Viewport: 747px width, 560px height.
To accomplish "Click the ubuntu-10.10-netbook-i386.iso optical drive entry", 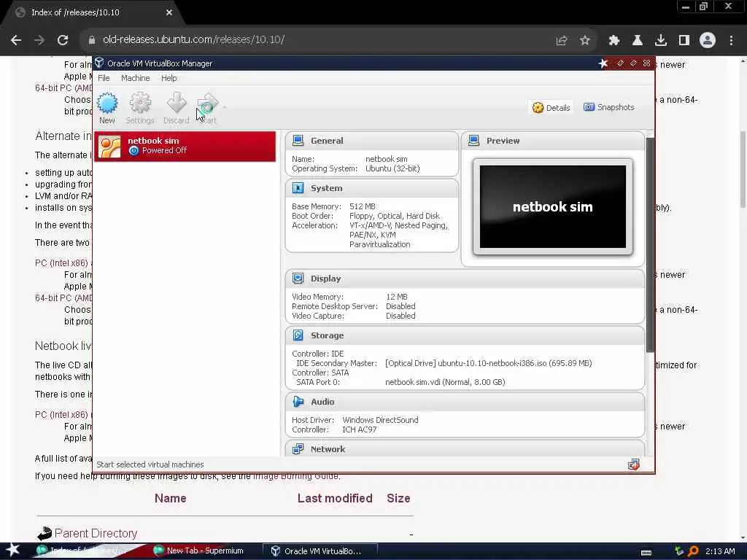I will [488, 363].
